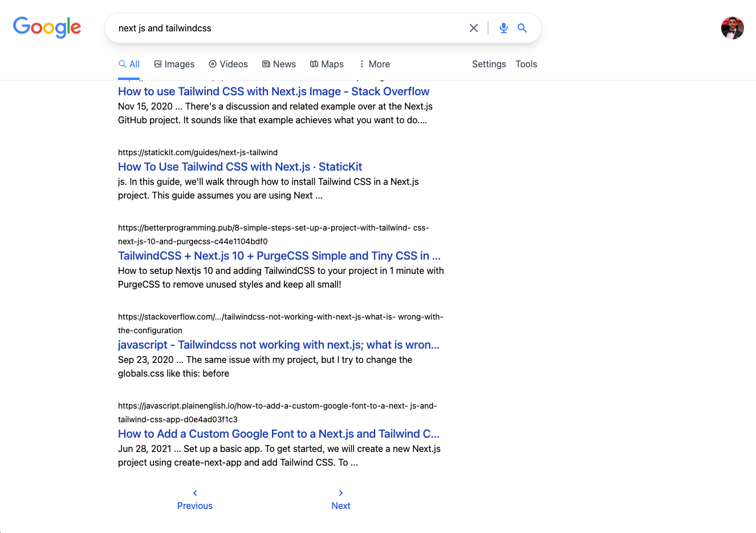Open the account profile avatar
Image resolution: width=756 pixels, height=533 pixels.
coord(733,28)
